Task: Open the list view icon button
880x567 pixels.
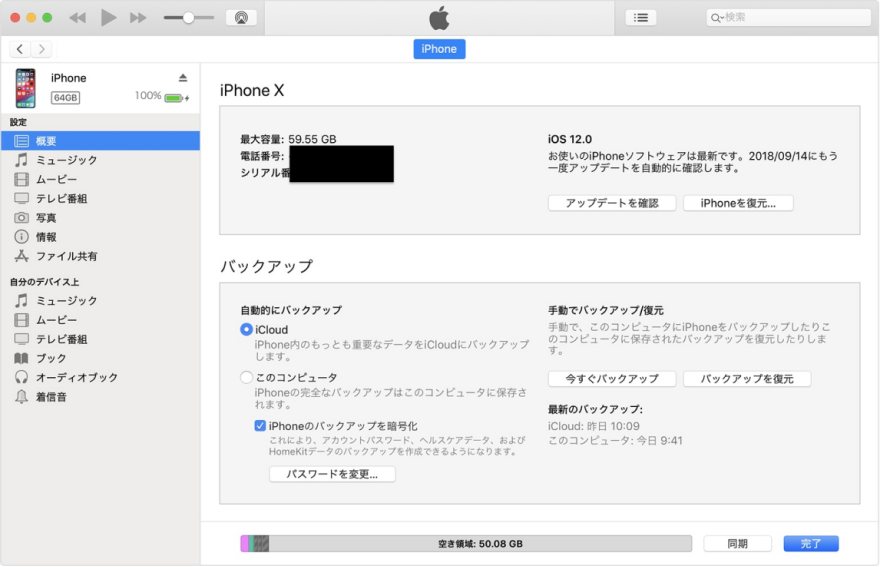Action: pos(641,18)
